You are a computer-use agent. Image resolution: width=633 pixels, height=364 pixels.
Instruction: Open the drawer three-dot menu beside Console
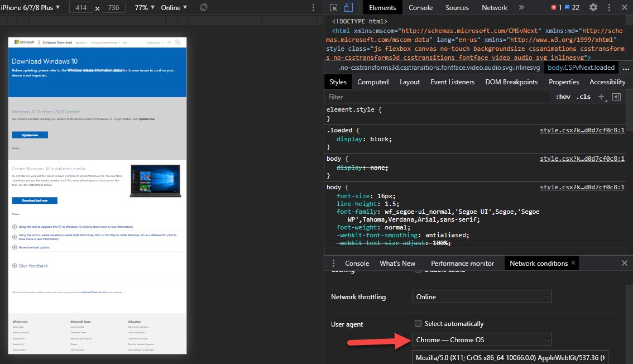333,264
